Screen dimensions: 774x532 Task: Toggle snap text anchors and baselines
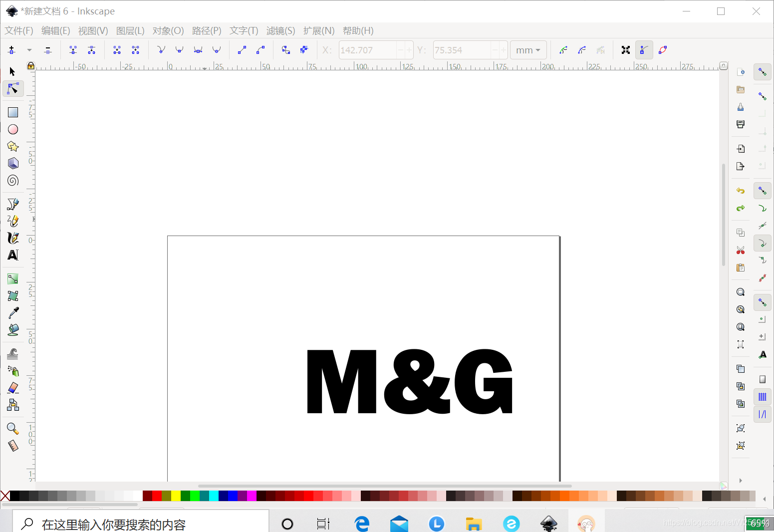click(763, 355)
